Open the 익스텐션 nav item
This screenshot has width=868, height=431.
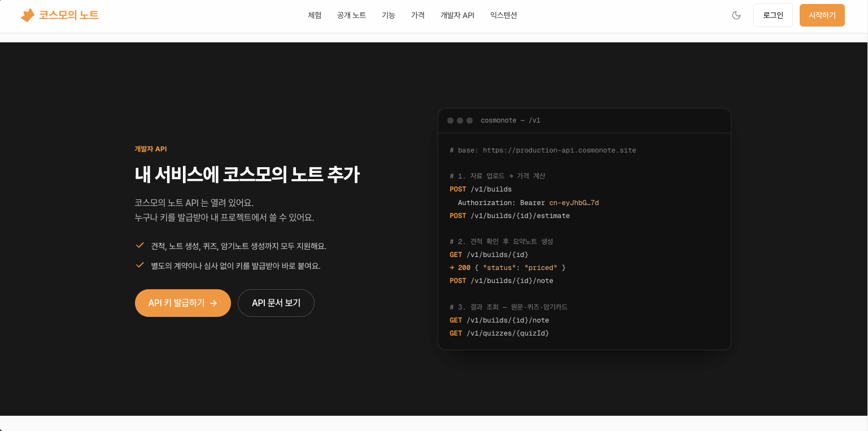(x=504, y=15)
